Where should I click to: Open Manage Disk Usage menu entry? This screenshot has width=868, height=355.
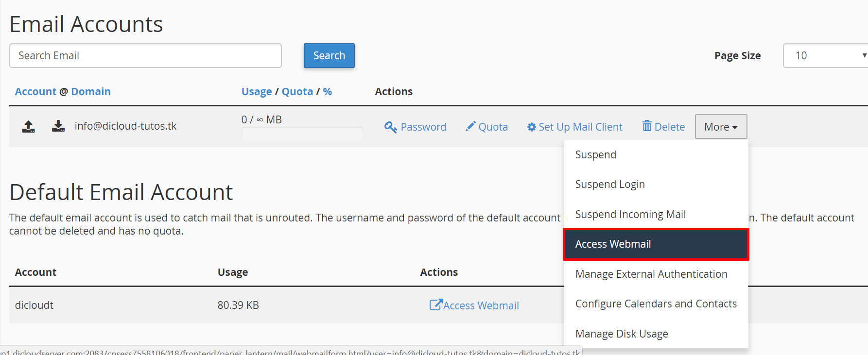coord(656,334)
